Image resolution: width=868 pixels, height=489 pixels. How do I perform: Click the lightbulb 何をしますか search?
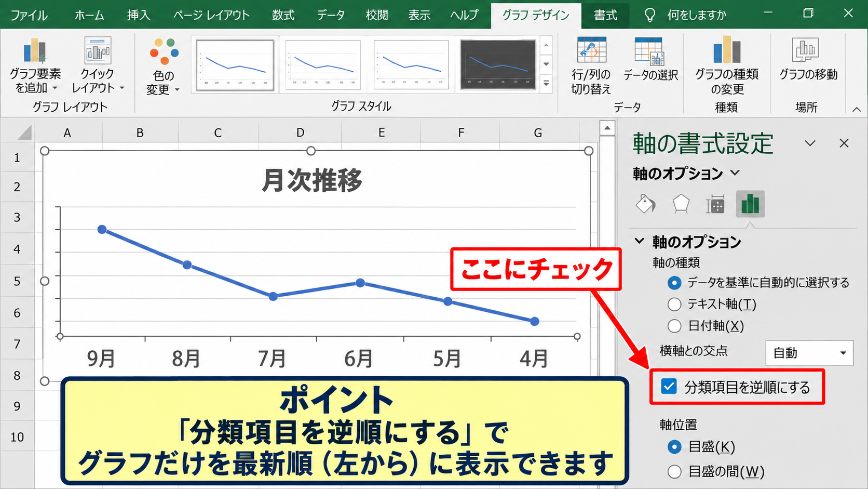click(x=685, y=15)
